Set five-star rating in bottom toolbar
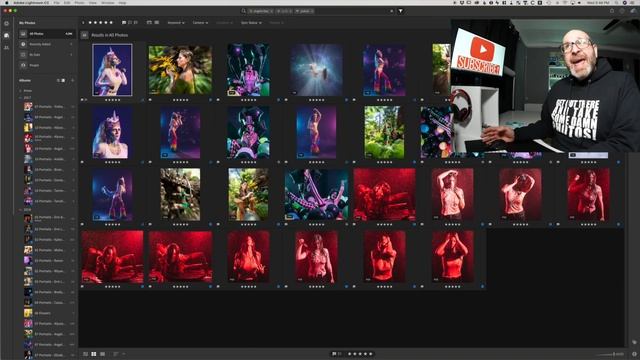 (371, 354)
